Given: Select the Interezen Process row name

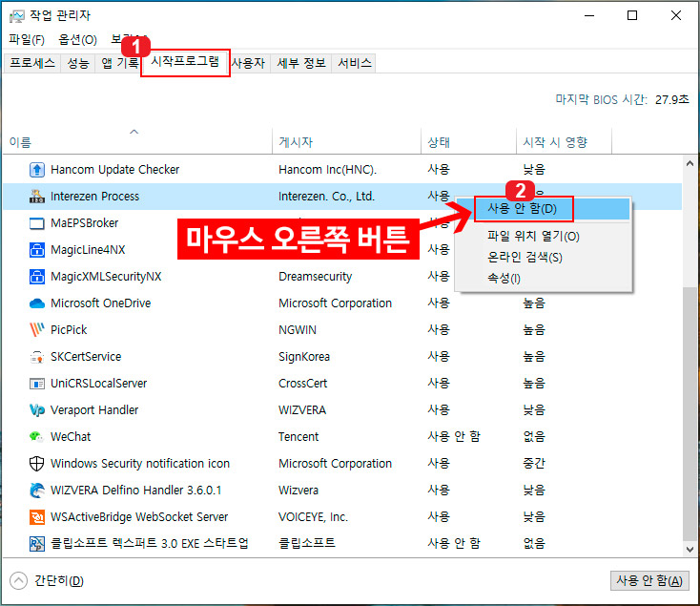Looking at the screenshot, I should point(94,197).
